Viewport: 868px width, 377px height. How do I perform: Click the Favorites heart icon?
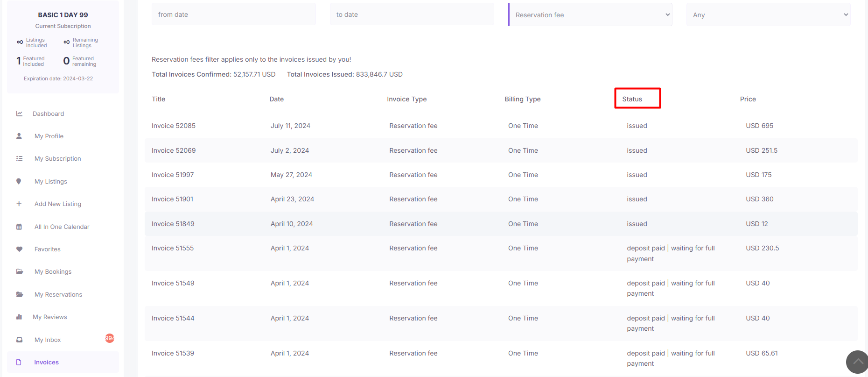[19, 249]
